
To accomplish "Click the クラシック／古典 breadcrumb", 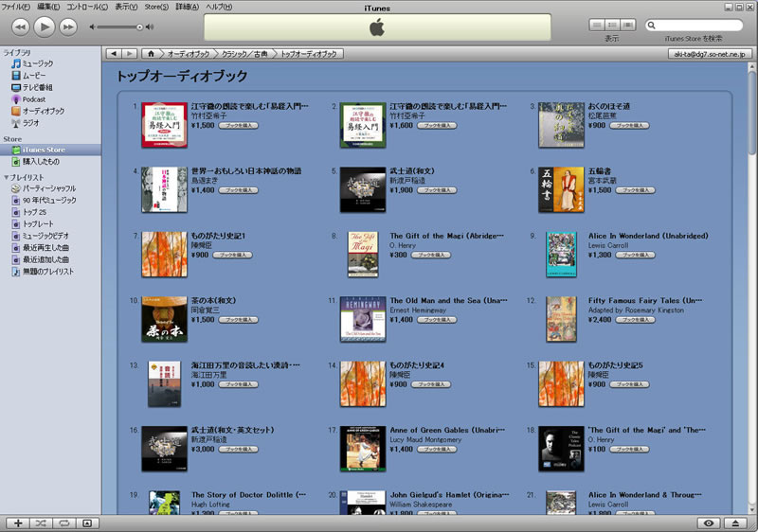I will click(x=244, y=54).
